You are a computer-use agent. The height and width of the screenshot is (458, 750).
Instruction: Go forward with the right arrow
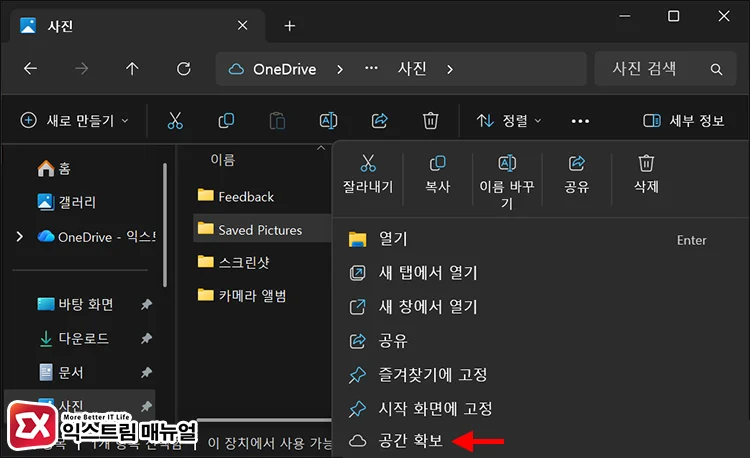[82, 69]
